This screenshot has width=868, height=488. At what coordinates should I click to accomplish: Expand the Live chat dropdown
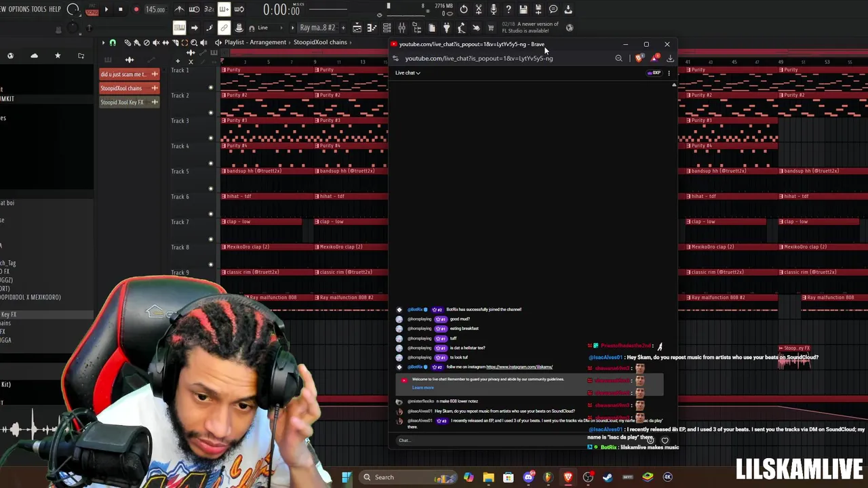point(408,73)
